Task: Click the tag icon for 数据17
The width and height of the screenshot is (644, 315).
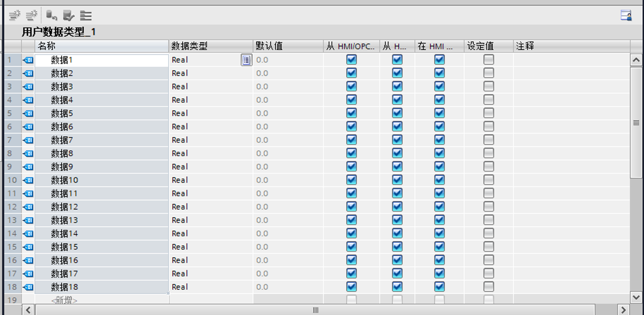Action: point(28,274)
